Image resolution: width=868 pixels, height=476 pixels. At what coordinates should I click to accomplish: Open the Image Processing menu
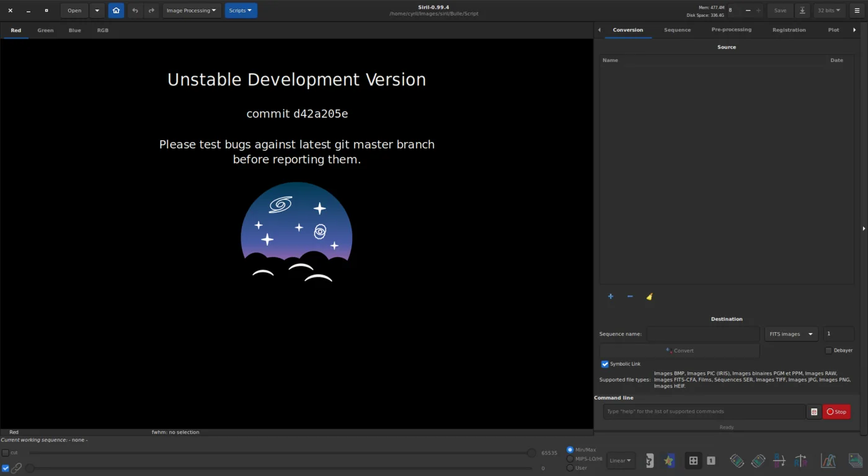[x=192, y=11]
